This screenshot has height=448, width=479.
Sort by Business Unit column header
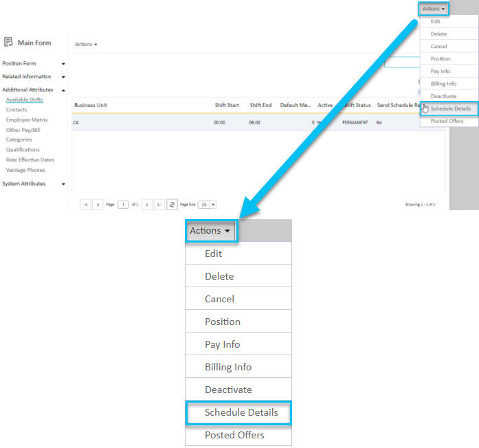click(x=91, y=105)
